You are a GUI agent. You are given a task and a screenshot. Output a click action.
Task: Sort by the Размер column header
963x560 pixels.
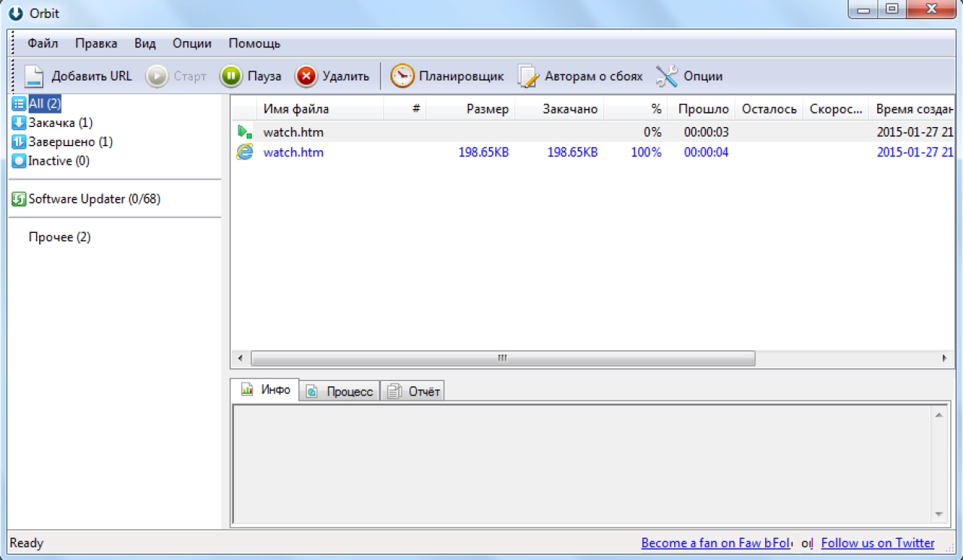(470, 109)
